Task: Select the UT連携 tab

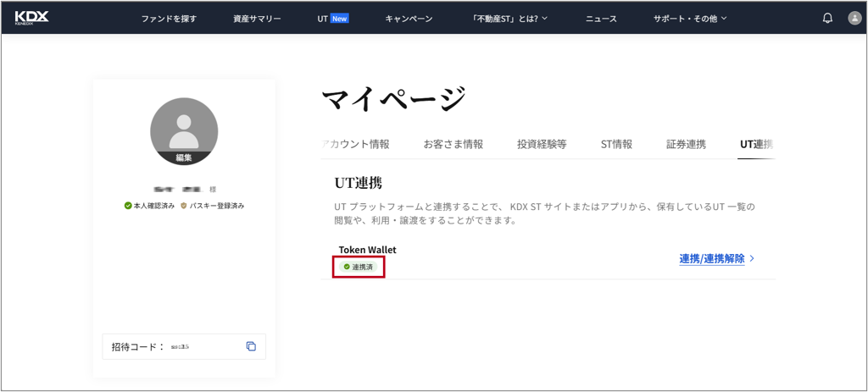Action: click(757, 144)
